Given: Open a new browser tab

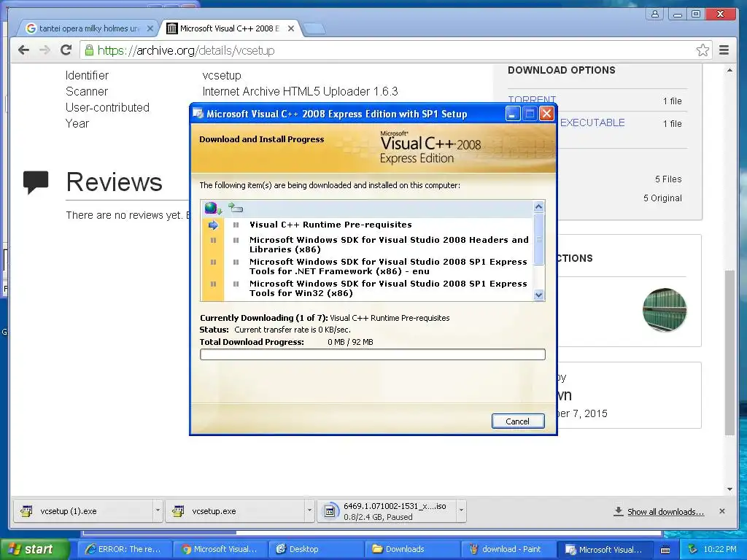Looking at the screenshot, I should 314,29.
